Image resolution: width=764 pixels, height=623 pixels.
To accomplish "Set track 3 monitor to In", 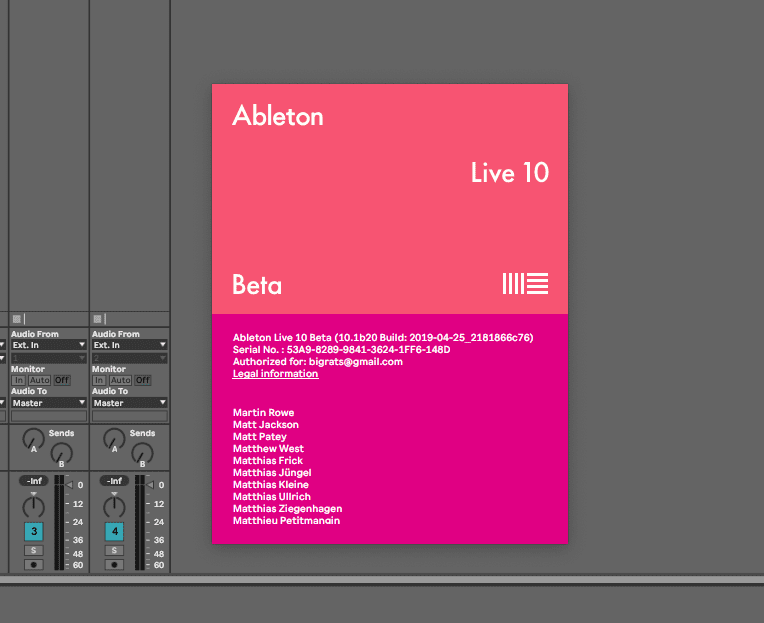I will pyautogui.click(x=19, y=380).
